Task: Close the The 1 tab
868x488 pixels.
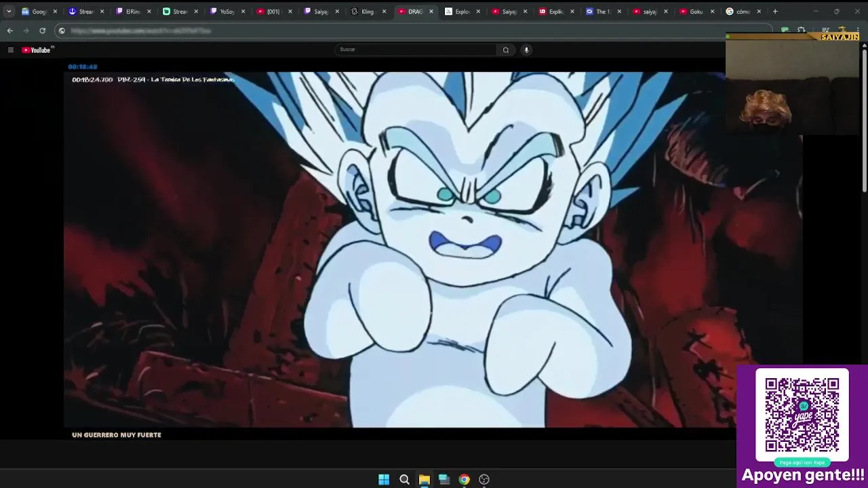Action: (618, 12)
